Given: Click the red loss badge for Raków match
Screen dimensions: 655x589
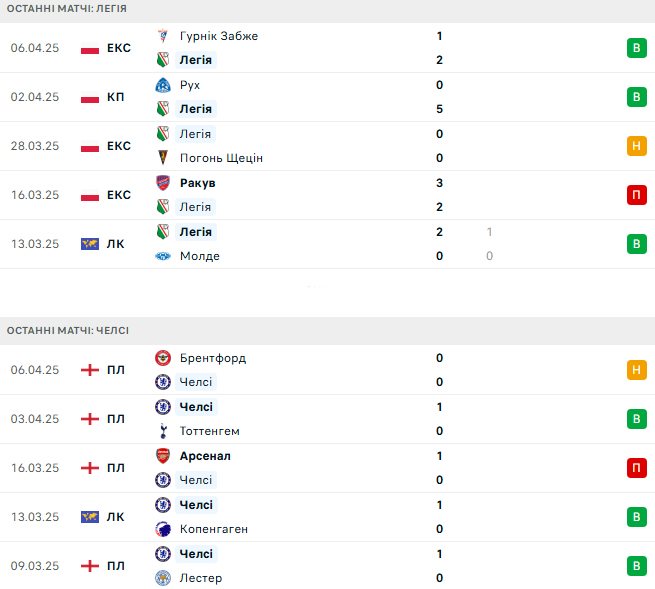Looking at the screenshot, I should coord(636,195).
